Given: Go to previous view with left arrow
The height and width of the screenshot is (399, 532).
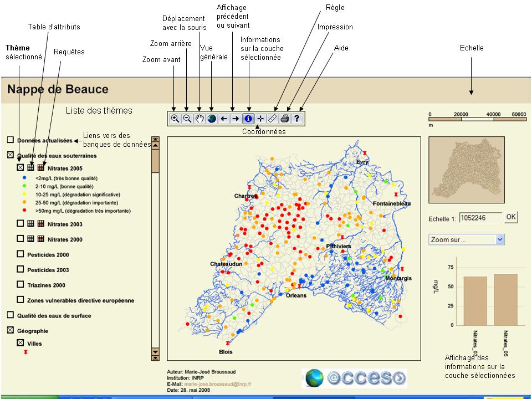Looking at the screenshot, I should (223, 119).
